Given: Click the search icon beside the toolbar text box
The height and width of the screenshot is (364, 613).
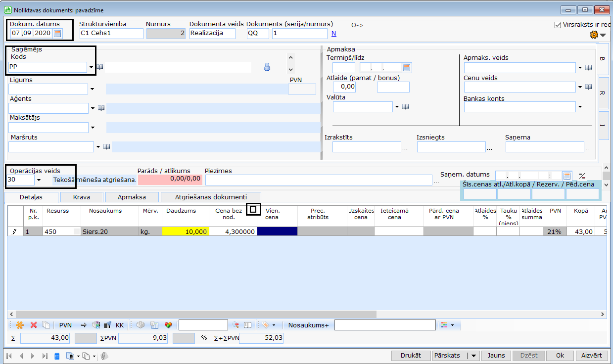Looking at the screenshot, I should 236,325.
